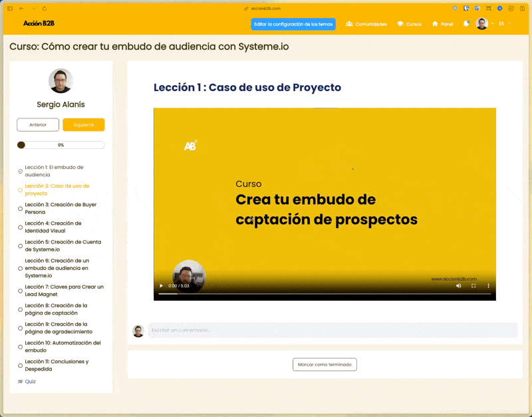Click the Acción B2B logo
Screen dimensions: 532x417
[39, 23]
